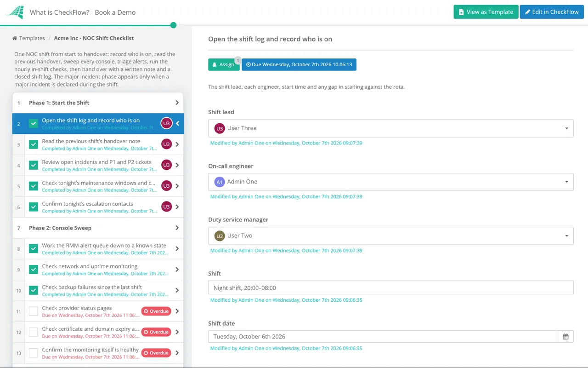Viewport: 588px width, 368px height.
Task: Click the Edit in CheckFlow button
Action: (552, 12)
